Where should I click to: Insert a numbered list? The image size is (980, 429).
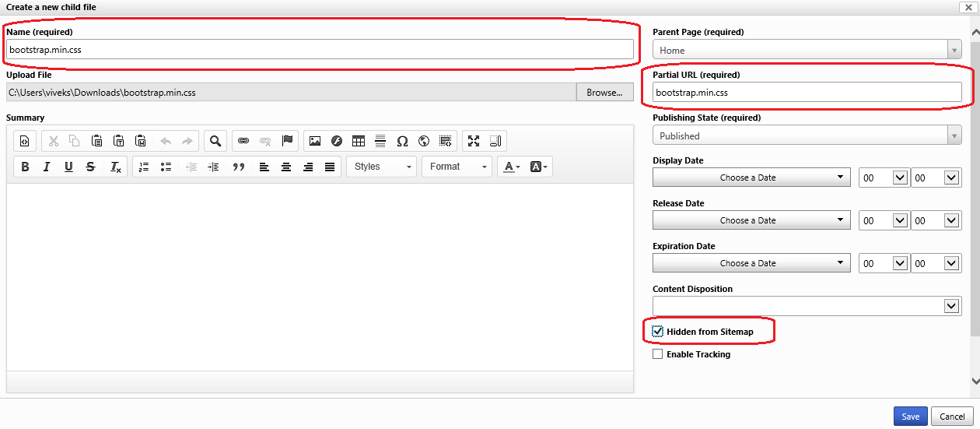(143, 167)
